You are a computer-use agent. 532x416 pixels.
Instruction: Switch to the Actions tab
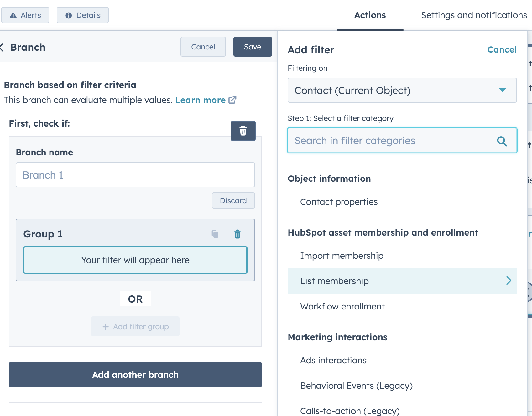(370, 15)
